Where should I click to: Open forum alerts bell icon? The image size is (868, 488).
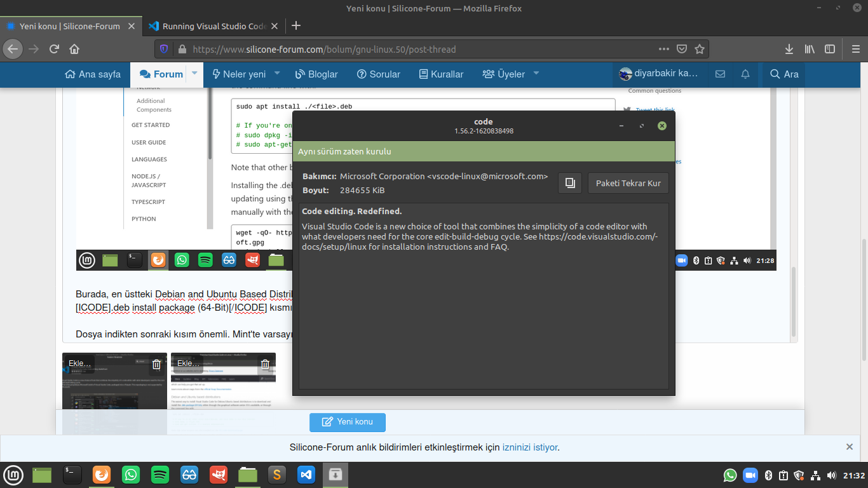(x=745, y=74)
